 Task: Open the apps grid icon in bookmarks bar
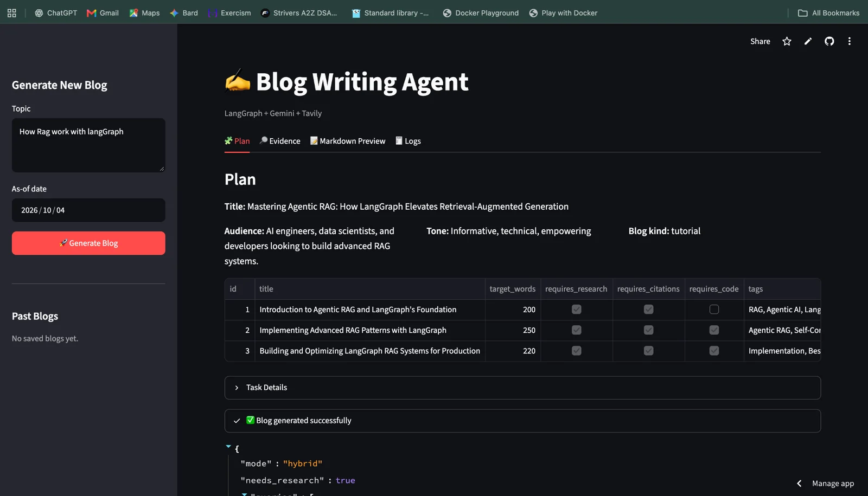click(11, 13)
